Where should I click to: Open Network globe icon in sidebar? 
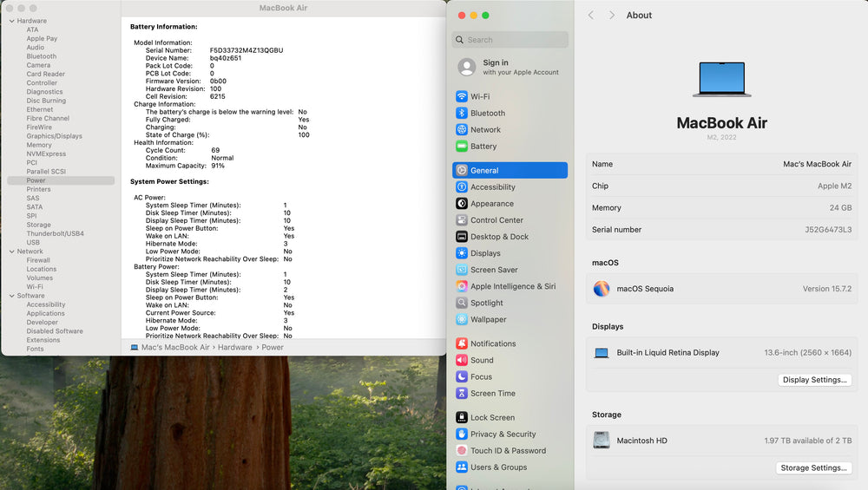coord(462,129)
